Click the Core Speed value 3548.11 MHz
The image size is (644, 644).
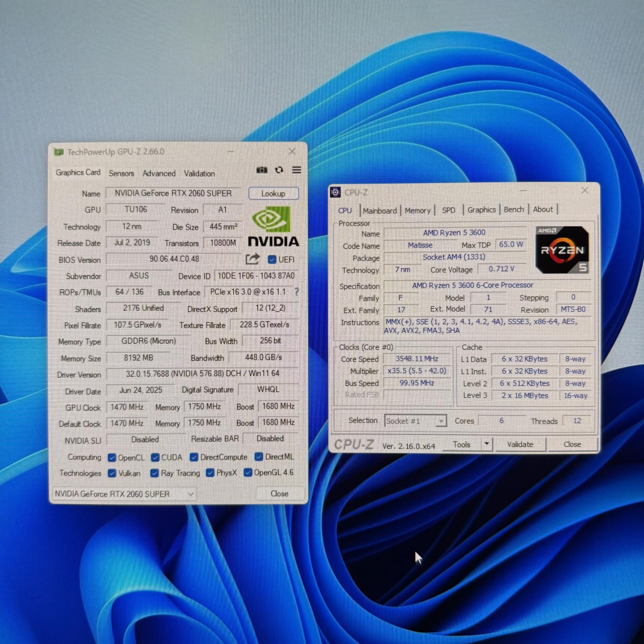417,359
